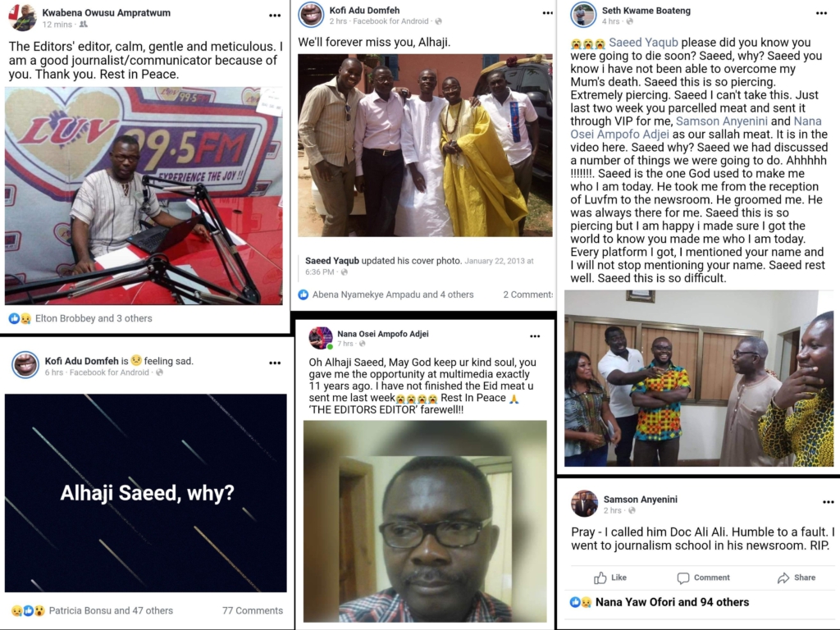
Task: Open Nana Yaw Ofori and 94 others reactions
Action: 672,602
